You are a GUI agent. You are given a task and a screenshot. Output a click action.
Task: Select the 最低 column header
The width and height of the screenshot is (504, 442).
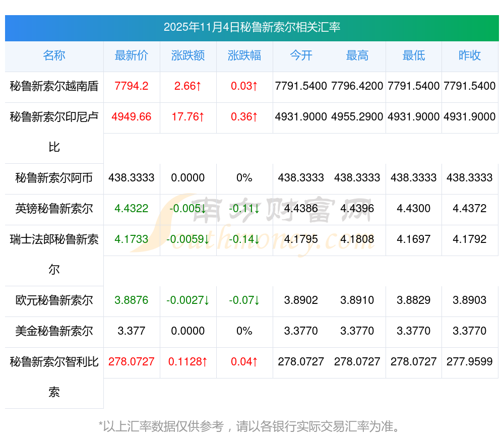click(414, 55)
